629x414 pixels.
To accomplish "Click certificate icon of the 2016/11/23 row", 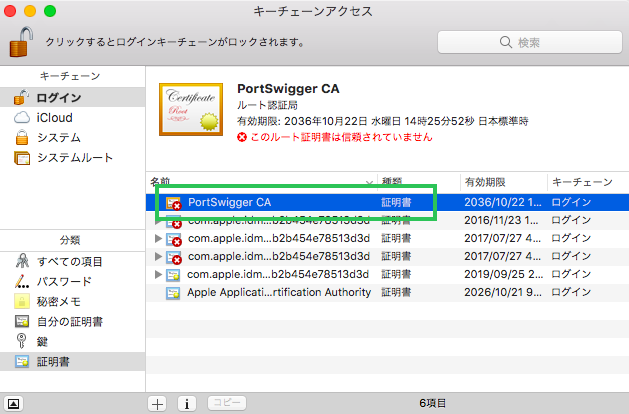I will pyautogui.click(x=174, y=221).
